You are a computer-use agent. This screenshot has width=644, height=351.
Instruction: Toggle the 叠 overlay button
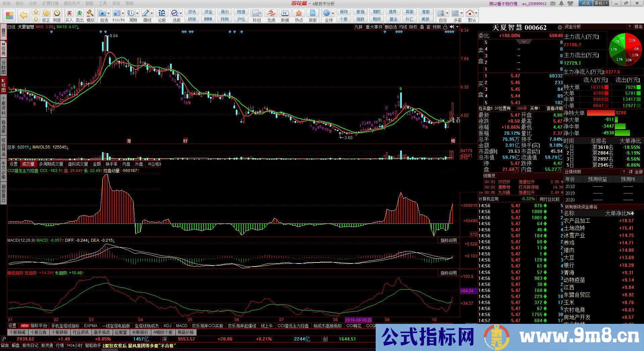422,27
